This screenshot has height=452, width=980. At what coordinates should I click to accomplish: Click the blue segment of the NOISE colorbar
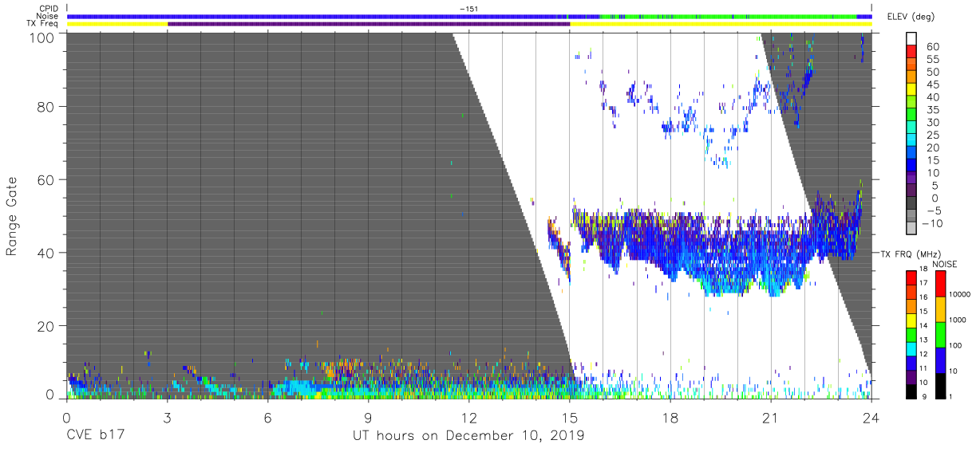point(940,360)
